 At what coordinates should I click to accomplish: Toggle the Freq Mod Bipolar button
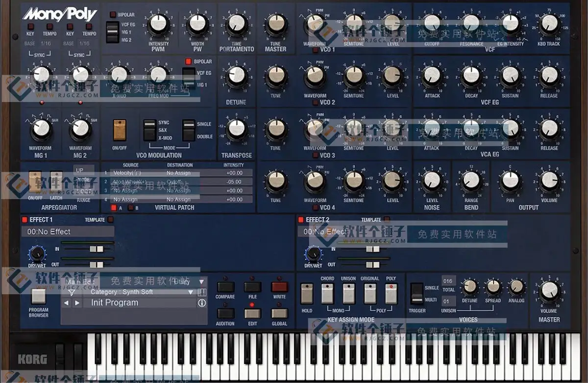(x=188, y=61)
